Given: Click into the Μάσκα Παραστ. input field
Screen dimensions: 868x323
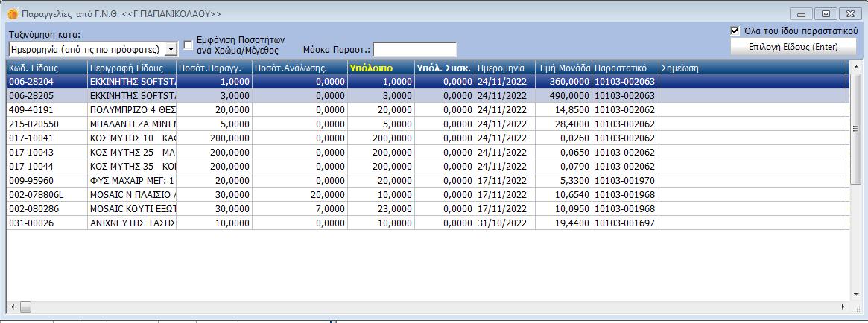Looking at the screenshot, I should tap(416, 50).
